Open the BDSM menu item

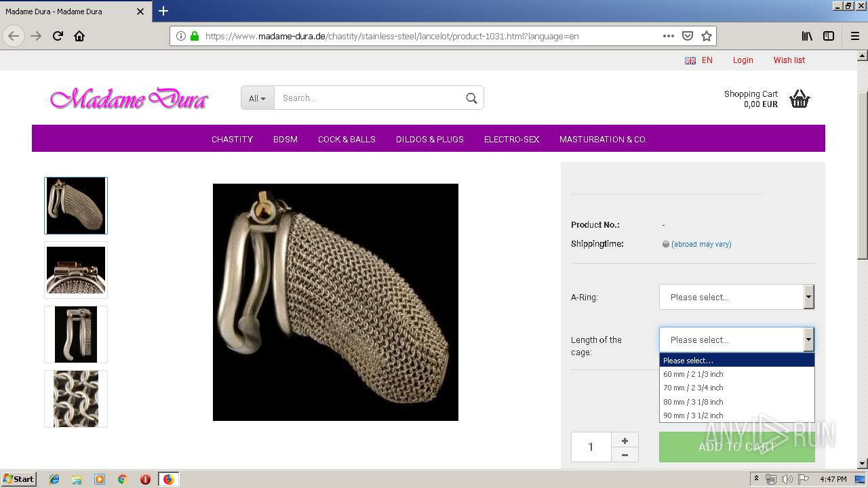(x=285, y=139)
